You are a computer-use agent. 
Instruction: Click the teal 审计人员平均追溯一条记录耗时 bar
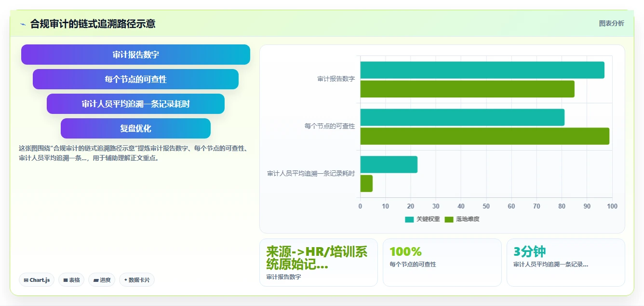coord(389,165)
